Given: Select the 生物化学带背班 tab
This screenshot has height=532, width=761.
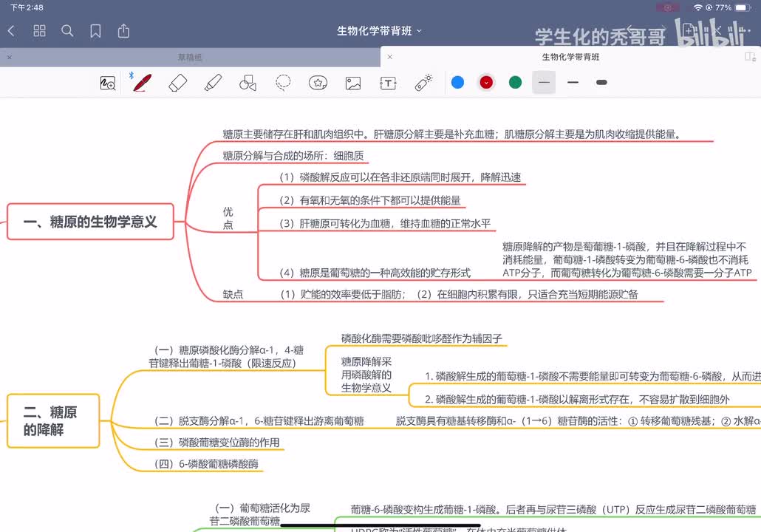Looking at the screenshot, I should pos(570,57).
